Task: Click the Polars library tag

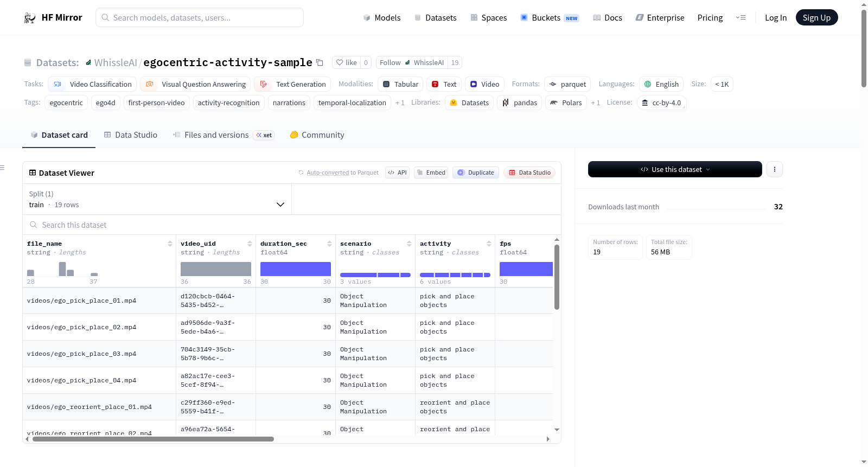Action: [566, 103]
